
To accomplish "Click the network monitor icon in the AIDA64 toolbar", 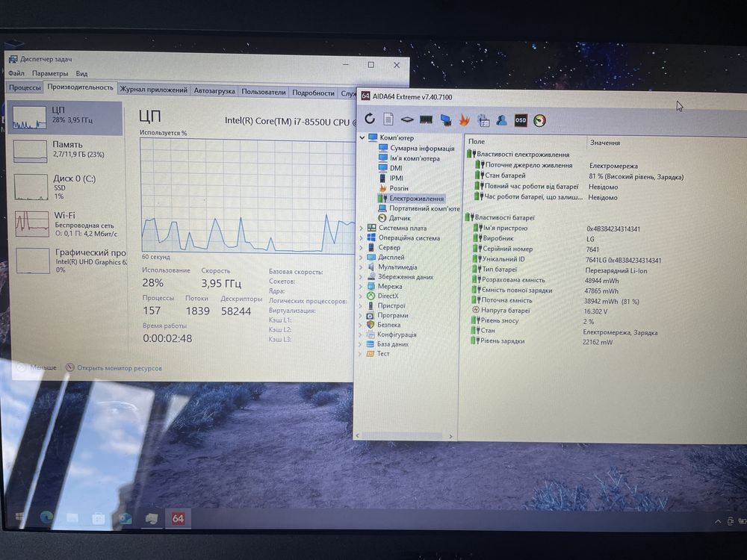I will 445,120.
